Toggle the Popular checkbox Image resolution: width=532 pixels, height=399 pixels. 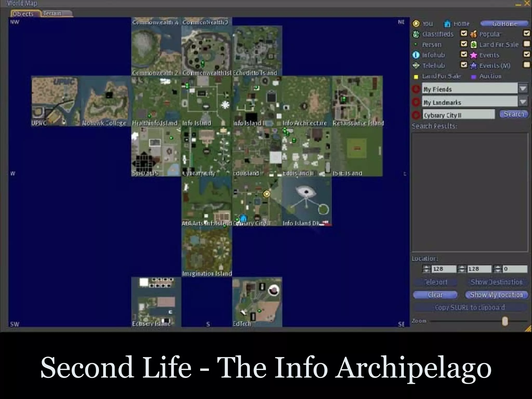tap(527, 33)
